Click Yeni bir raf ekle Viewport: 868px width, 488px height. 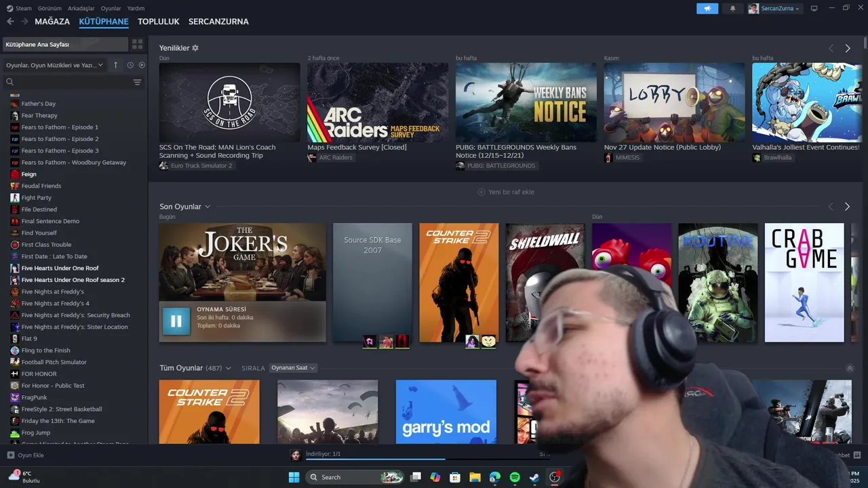coord(506,192)
